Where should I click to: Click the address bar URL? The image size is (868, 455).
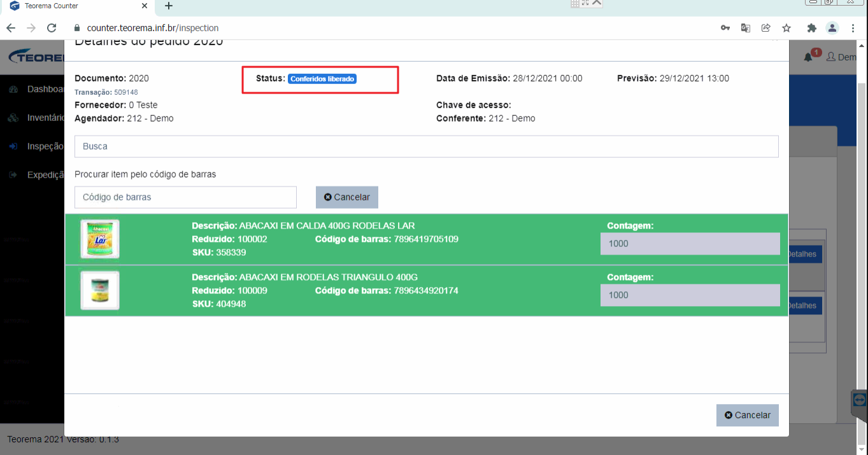pyautogui.click(x=153, y=28)
